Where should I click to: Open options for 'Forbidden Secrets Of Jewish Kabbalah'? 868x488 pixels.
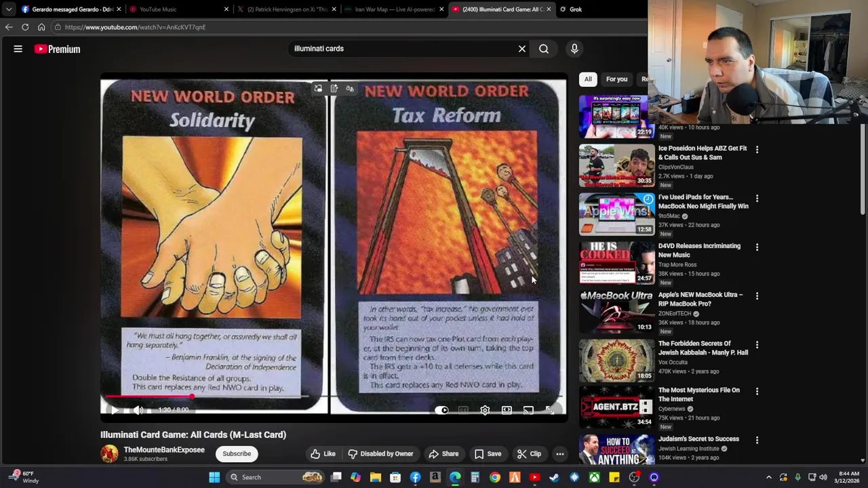757,344
